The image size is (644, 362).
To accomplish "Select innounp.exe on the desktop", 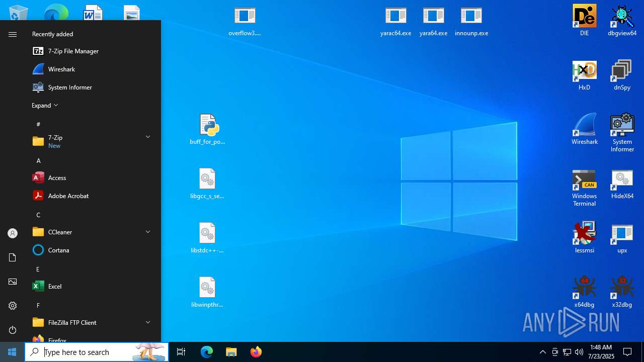I will click(471, 22).
